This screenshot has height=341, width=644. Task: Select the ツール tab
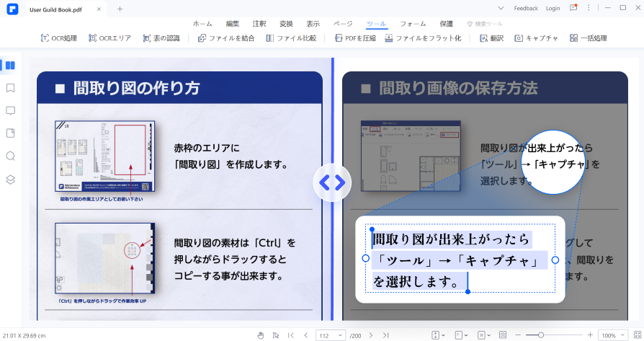[x=376, y=24]
